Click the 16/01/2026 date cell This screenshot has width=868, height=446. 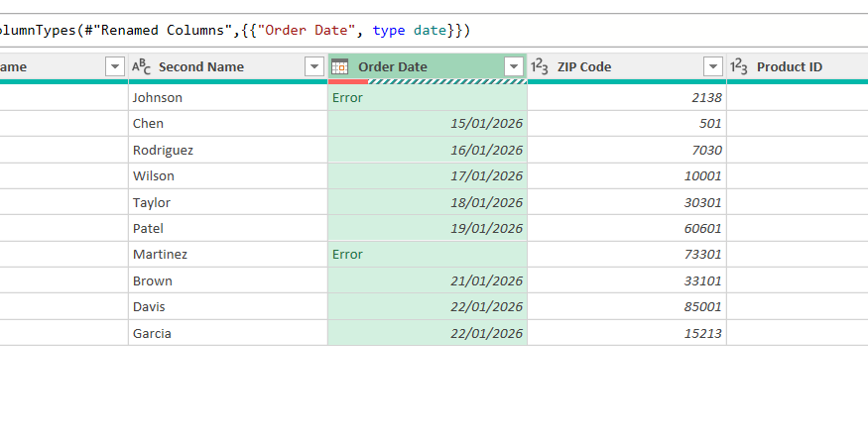428,150
